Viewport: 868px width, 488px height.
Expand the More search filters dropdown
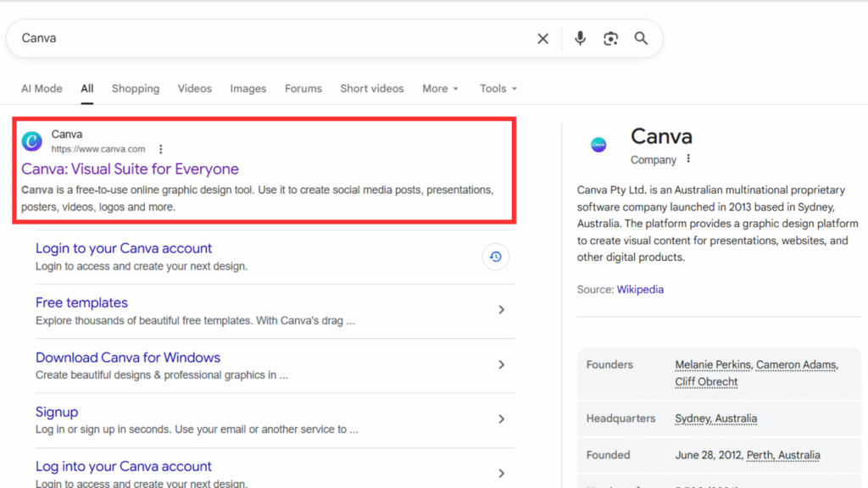[440, 89]
